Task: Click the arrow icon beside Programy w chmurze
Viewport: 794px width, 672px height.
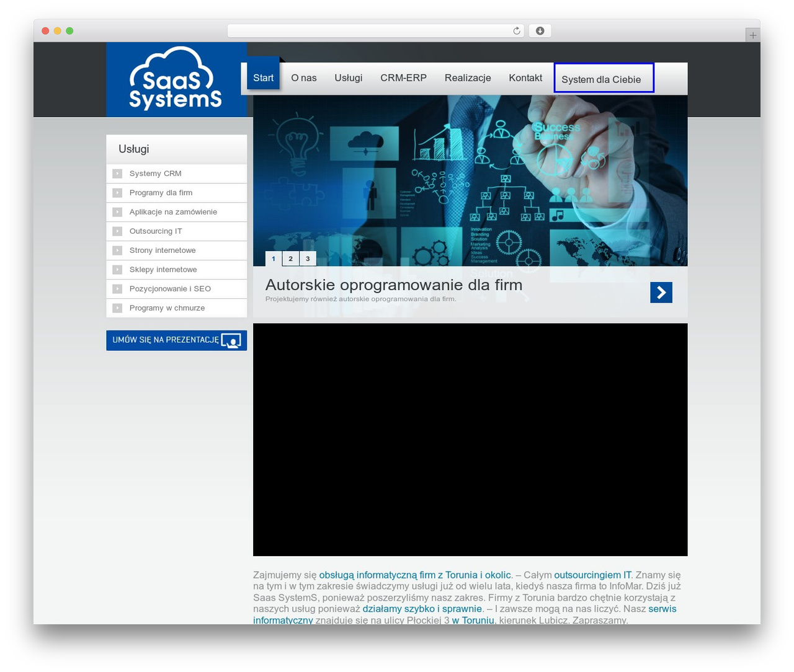Action: (x=117, y=308)
